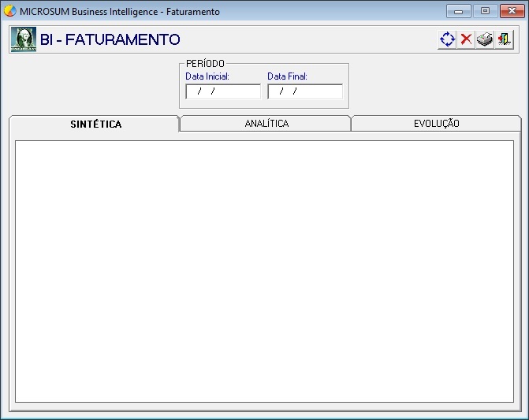Click the refresh arrows icon in toolbar
Viewport: 529px width, 420px height.
coord(447,39)
